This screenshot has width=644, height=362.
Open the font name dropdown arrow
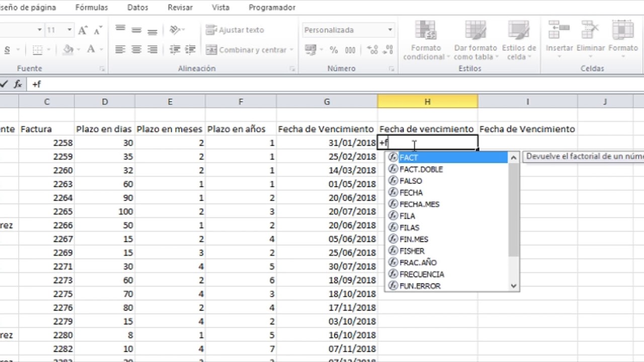tap(39, 30)
